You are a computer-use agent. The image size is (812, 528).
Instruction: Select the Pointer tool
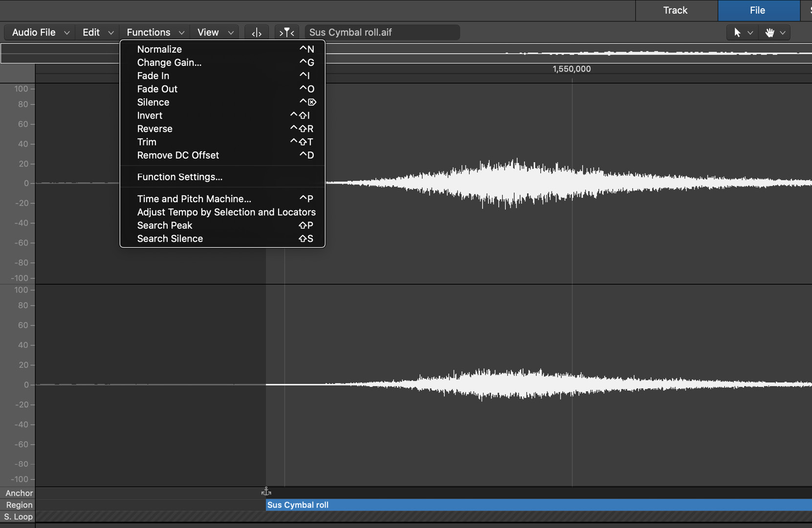738,32
